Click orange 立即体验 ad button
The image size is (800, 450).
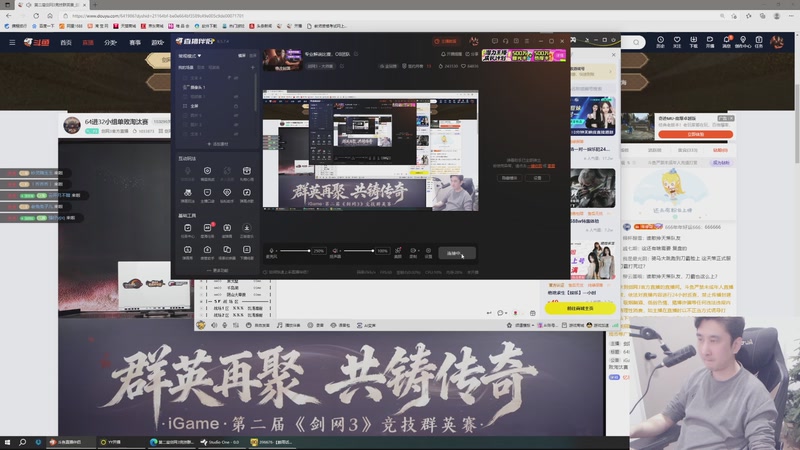pos(695,134)
